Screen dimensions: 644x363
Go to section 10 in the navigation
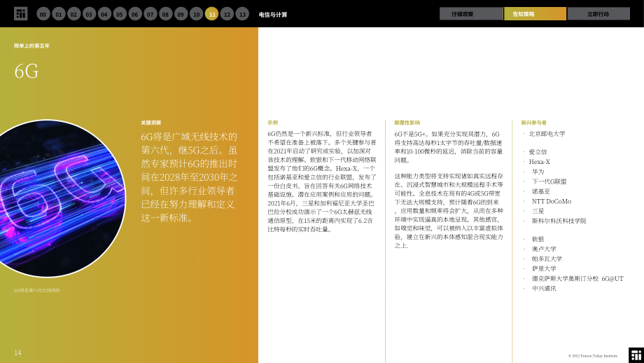point(196,14)
